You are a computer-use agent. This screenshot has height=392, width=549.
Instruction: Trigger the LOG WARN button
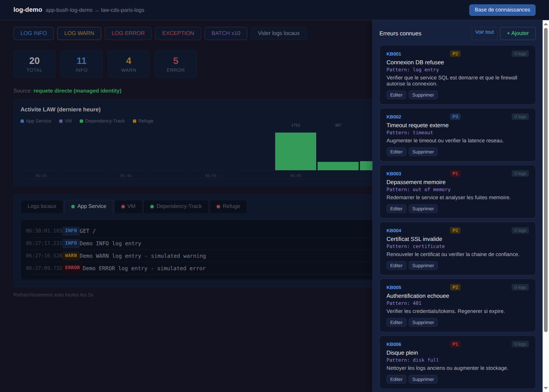pyautogui.click(x=79, y=33)
